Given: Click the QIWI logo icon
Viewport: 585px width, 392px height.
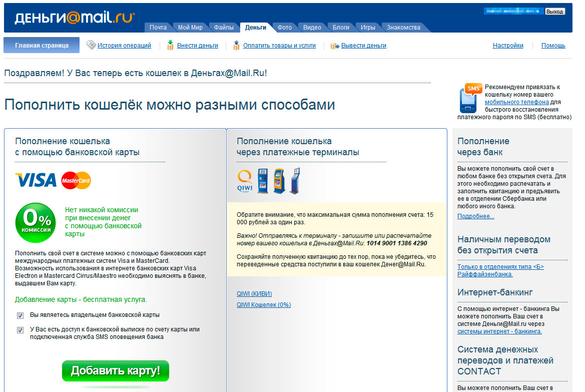Looking at the screenshot, I should tap(245, 181).
